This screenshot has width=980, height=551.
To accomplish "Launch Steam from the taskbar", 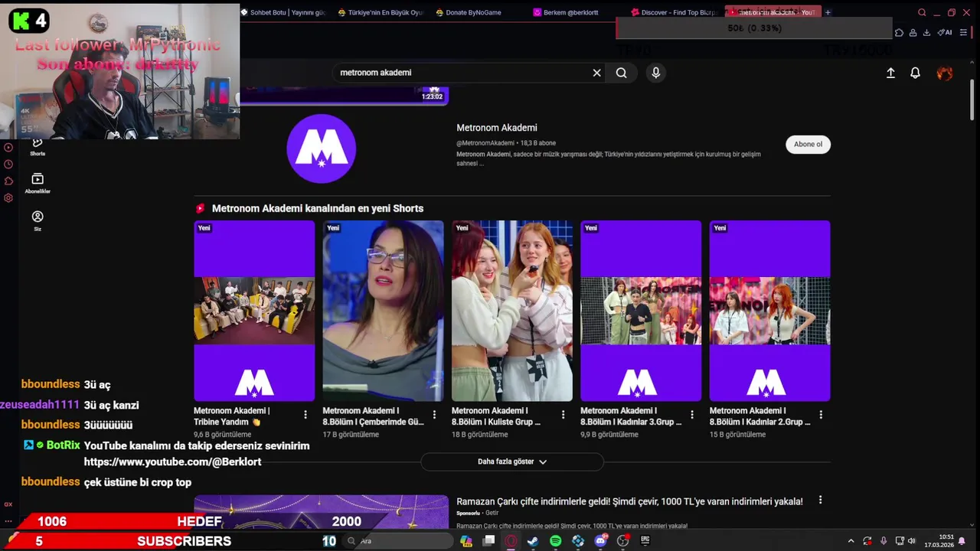I will click(x=533, y=541).
